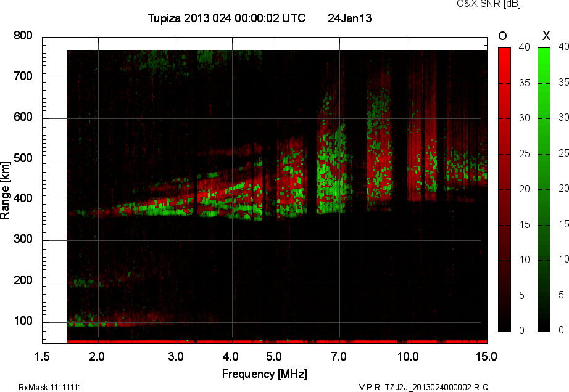Click the 400 range tick label

click(x=23, y=198)
